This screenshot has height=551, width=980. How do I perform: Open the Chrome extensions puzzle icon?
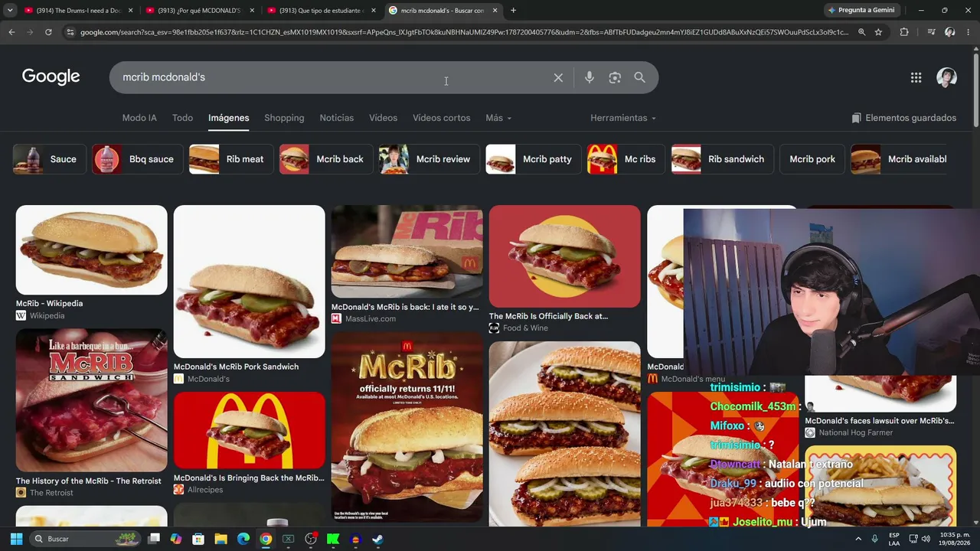coord(904,32)
